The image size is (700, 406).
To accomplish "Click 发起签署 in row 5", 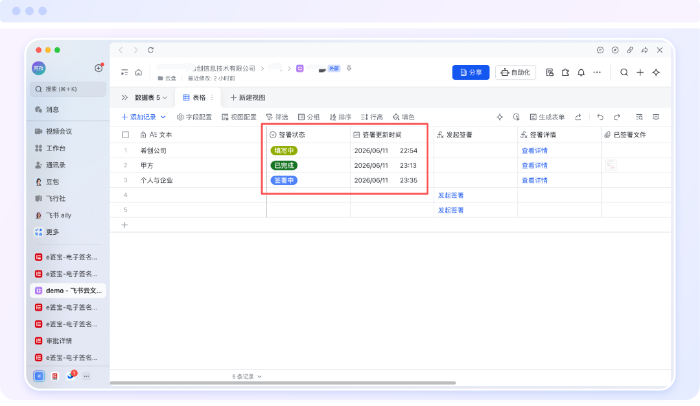I will tap(450, 210).
